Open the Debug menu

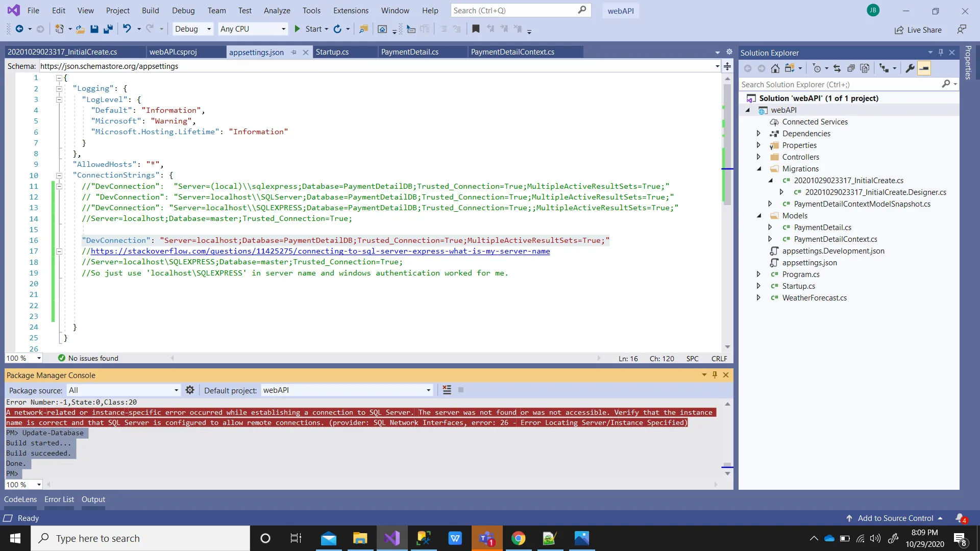tap(183, 10)
